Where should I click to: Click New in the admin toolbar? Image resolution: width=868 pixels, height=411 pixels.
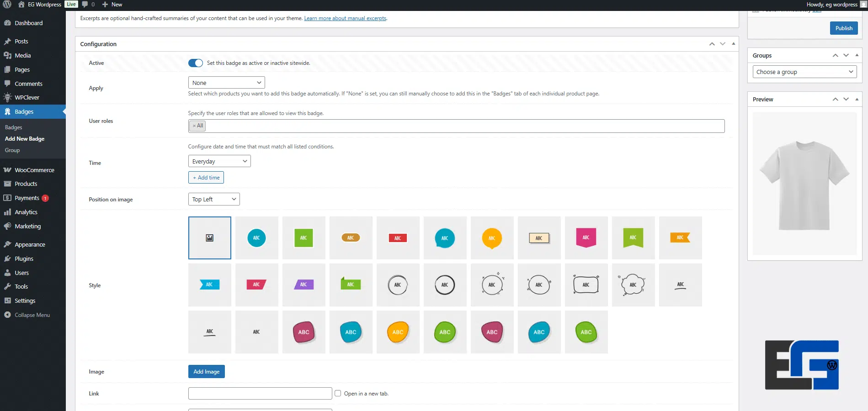tap(112, 5)
